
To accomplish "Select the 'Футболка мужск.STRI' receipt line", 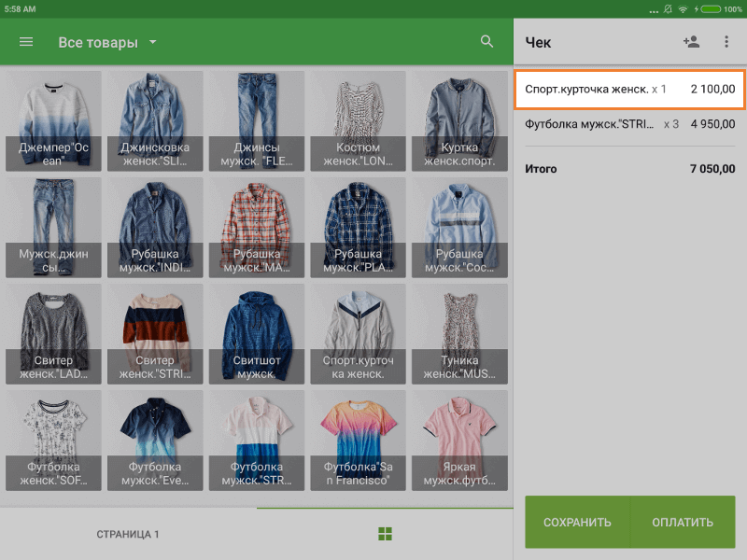I will tap(629, 123).
